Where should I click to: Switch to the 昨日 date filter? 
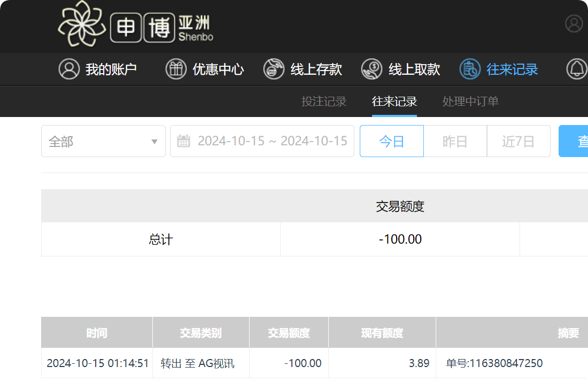point(455,141)
